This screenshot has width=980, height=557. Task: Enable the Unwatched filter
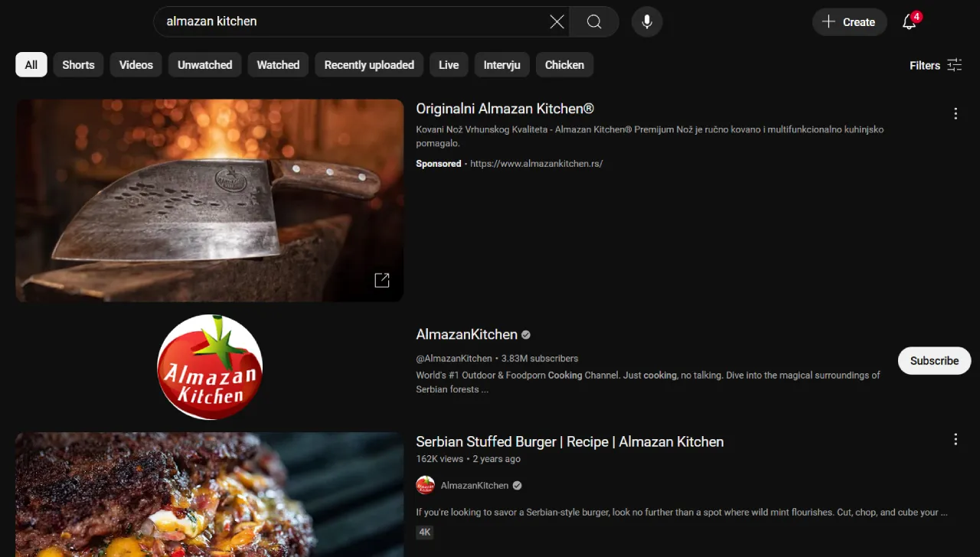point(204,64)
